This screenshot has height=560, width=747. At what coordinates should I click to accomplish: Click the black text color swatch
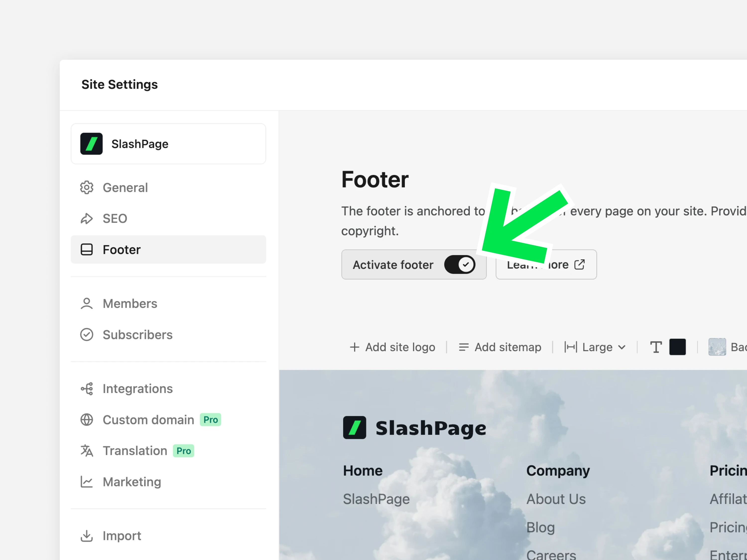click(678, 347)
